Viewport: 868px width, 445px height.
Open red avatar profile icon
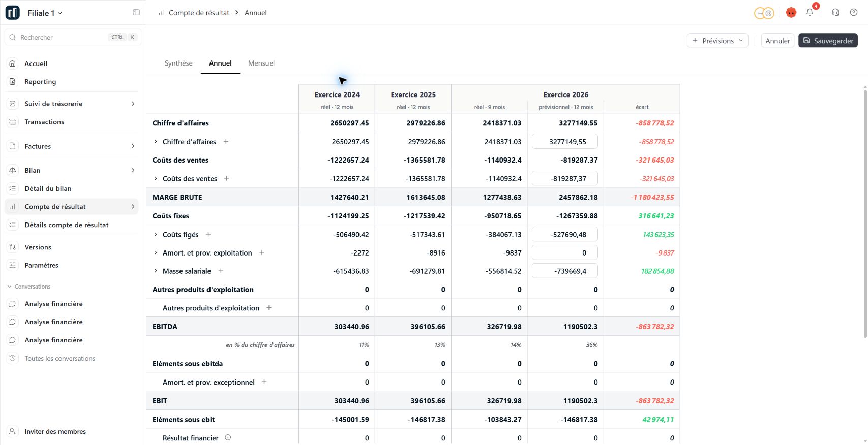click(x=791, y=13)
